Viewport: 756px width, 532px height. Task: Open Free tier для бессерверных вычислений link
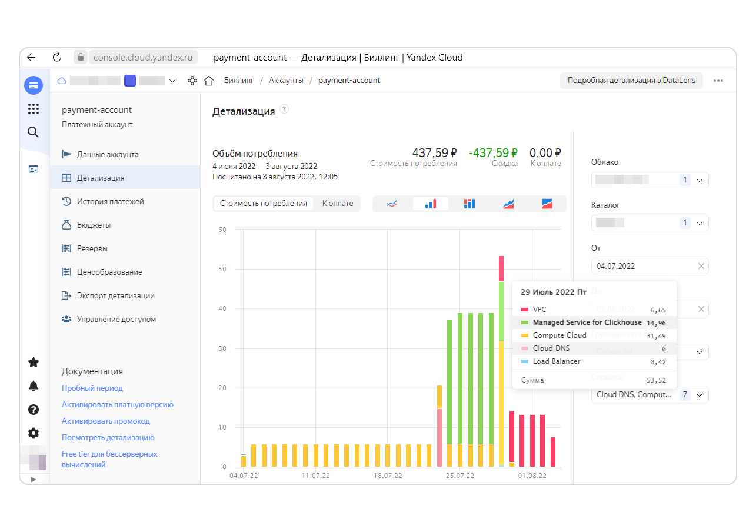click(x=109, y=460)
